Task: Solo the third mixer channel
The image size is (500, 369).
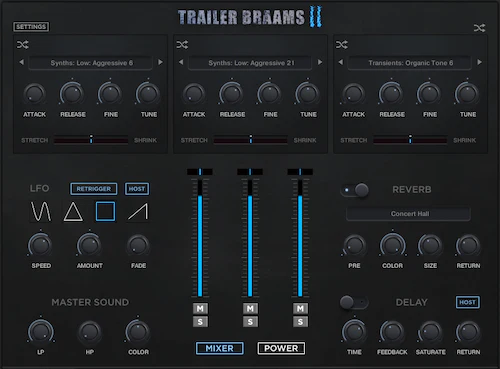Action: [x=300, y=322]
